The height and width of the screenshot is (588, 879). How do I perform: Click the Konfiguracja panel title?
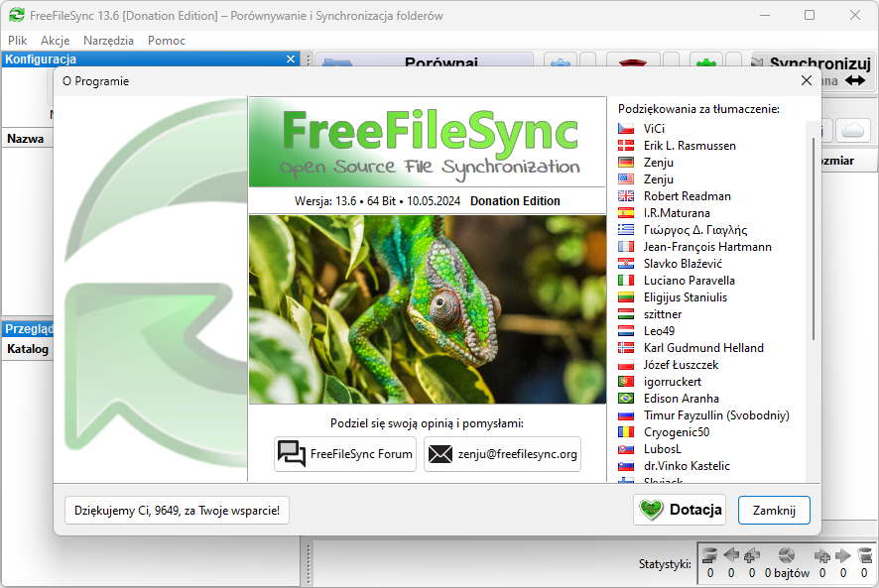[x=41, y=59]
